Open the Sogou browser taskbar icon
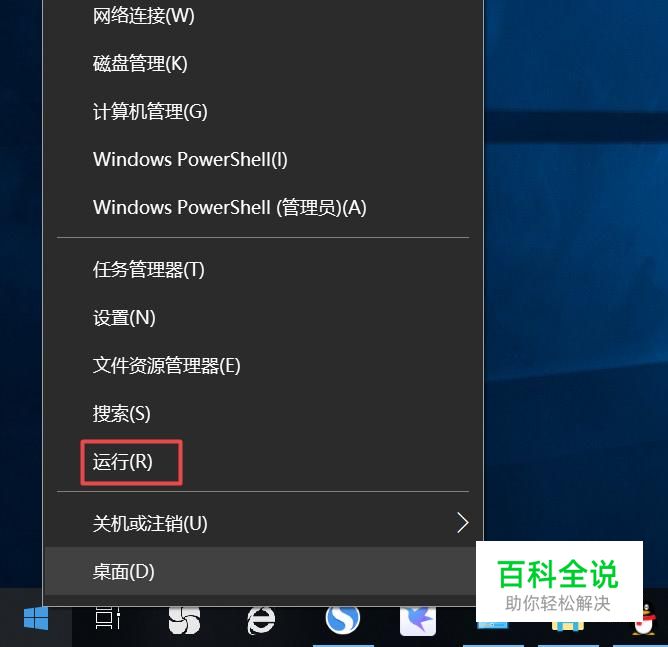Image resolution: width=668 pixels, height=647 pixels. click(x=343, y=619)
